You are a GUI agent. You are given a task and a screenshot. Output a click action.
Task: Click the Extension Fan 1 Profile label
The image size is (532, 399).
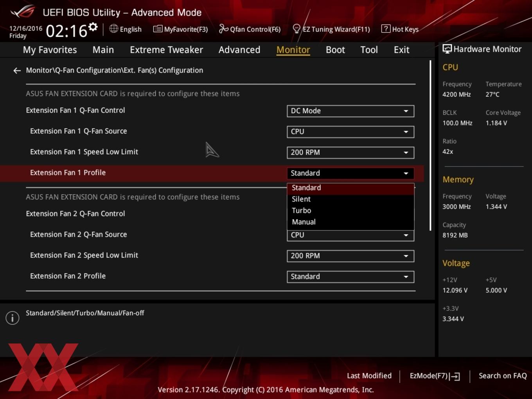pos(68,173)
